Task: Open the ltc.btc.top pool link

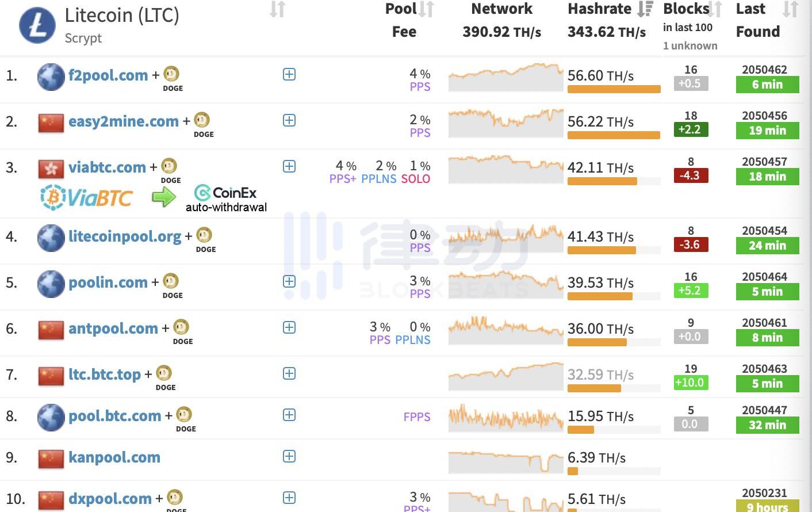Action: (x=105, y=375)
